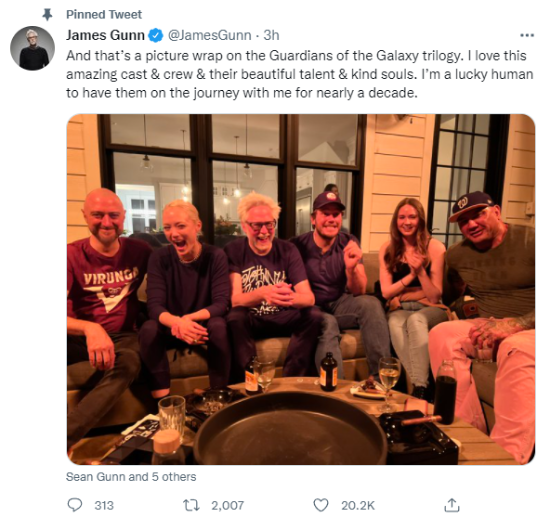Open the @JamesGunn handle link

point(209,35)
